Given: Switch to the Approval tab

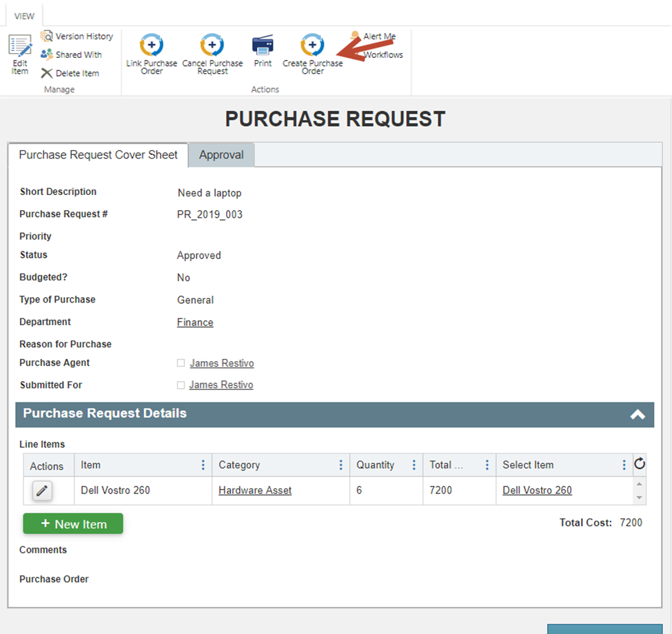Looking at the screenshot, I should point(221,155).
